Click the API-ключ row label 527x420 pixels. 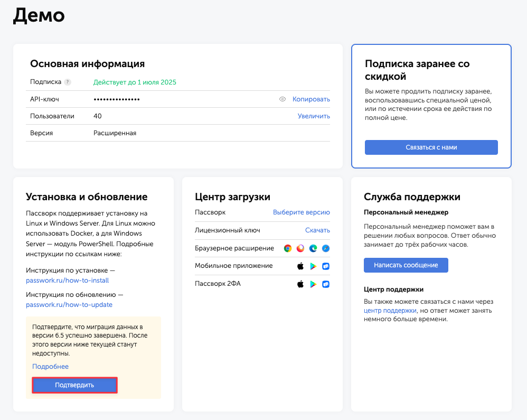[x=45, y=99]
